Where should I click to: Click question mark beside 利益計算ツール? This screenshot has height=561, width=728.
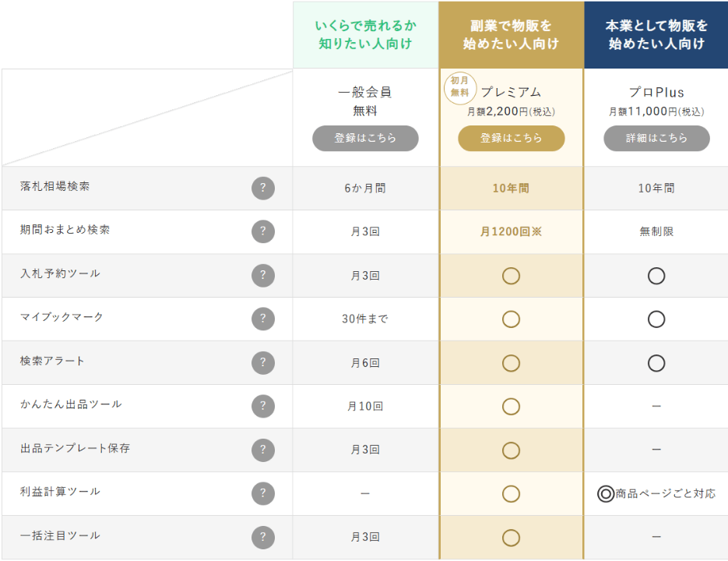(x=263, y=493)
